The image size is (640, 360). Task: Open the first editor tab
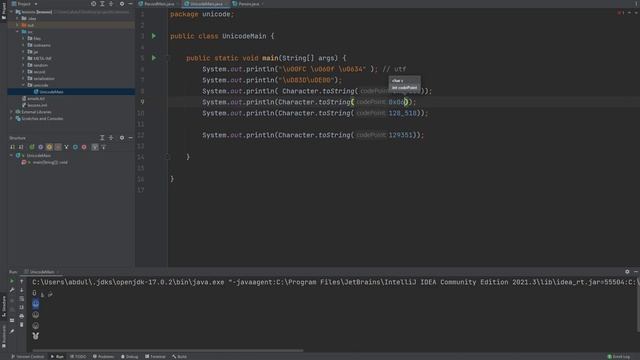pyautogui.click(x=159, y=4)
